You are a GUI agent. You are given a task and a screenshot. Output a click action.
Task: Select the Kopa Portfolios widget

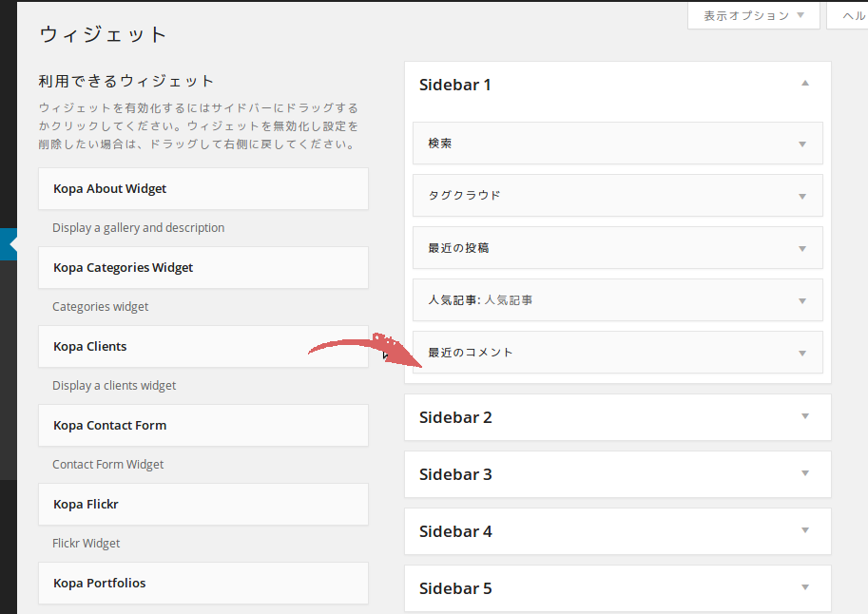click(x=99, y=584)
